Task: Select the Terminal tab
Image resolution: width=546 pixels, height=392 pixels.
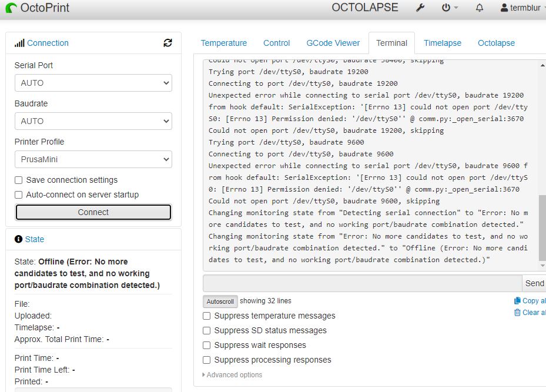Action: (x=391, y=43)
